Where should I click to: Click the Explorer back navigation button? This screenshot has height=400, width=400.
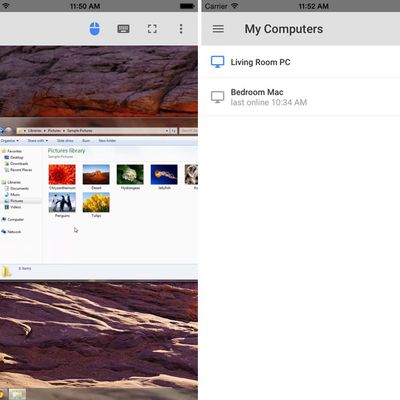2,131
